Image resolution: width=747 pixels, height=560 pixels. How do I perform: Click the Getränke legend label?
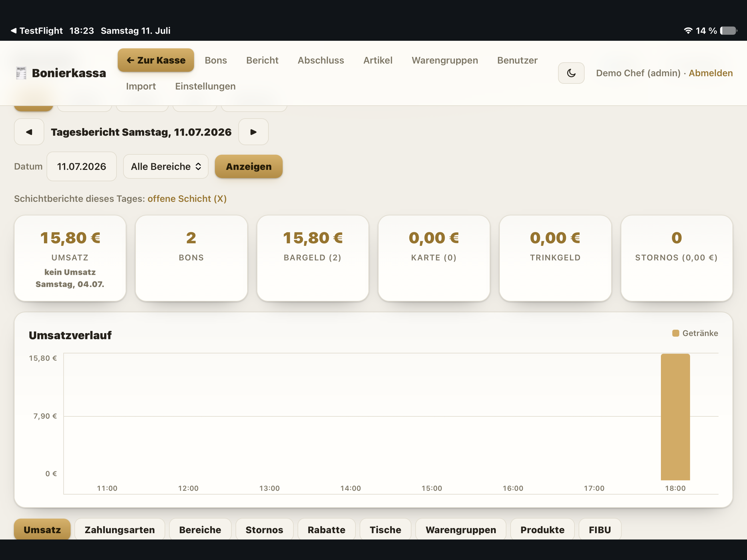(700, 333)
